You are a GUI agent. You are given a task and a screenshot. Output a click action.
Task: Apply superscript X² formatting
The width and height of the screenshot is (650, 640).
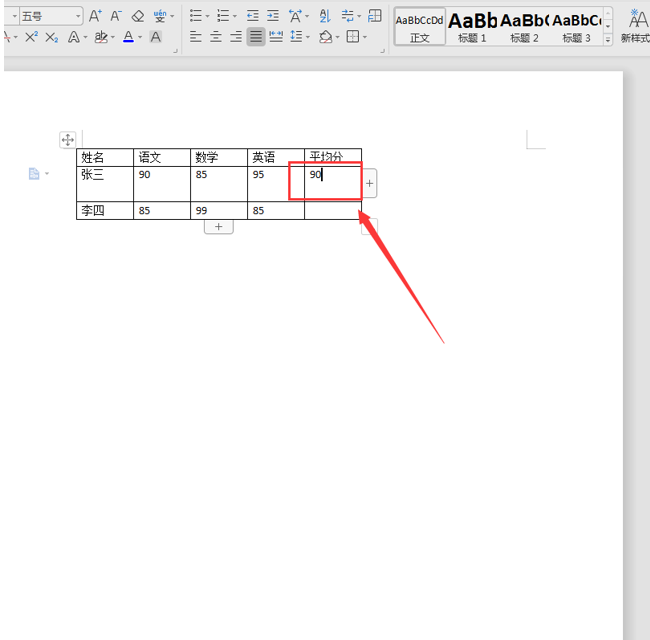(x=32, y=37)
